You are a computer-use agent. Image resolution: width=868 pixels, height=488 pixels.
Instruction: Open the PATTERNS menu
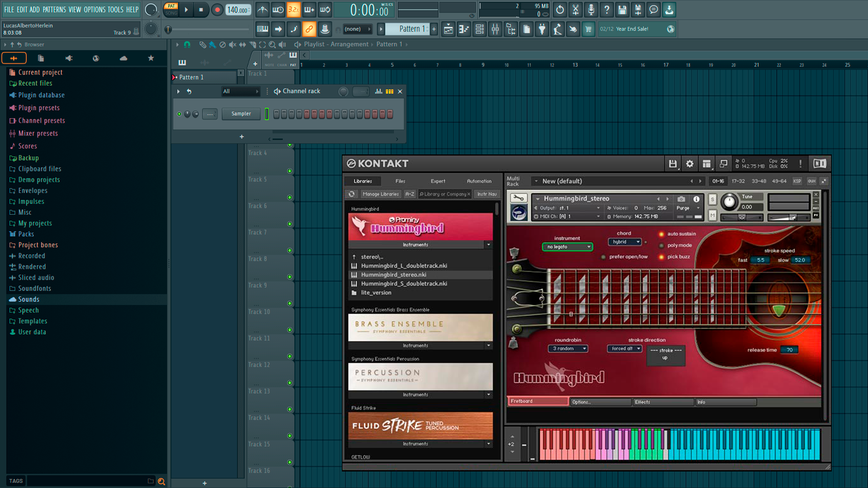click(54, 10)
